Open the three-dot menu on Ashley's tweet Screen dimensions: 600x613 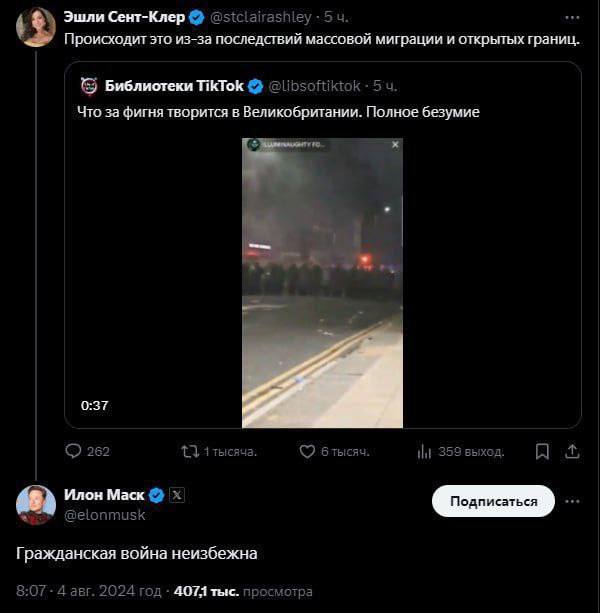[x=572, y=17]
